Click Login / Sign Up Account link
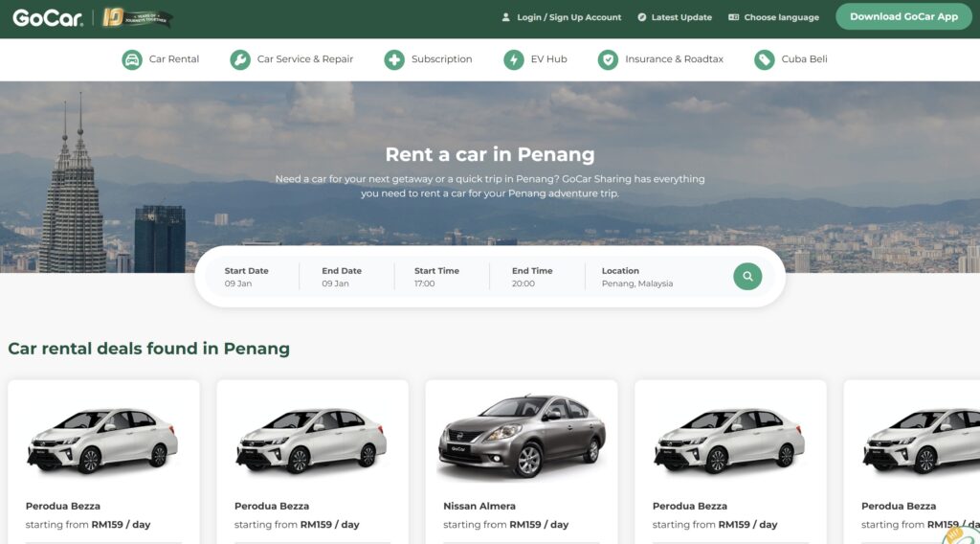The width and height of the screenshot is (980, 544). pyautogui.click(x=562, y=17)
